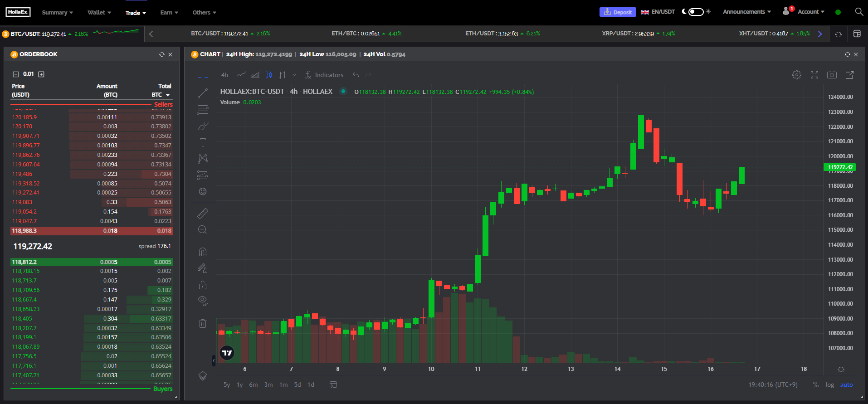The width and height of the screenshot is (868, 404).
Task: Click the HollaEx logo
Action: [18, 12]
